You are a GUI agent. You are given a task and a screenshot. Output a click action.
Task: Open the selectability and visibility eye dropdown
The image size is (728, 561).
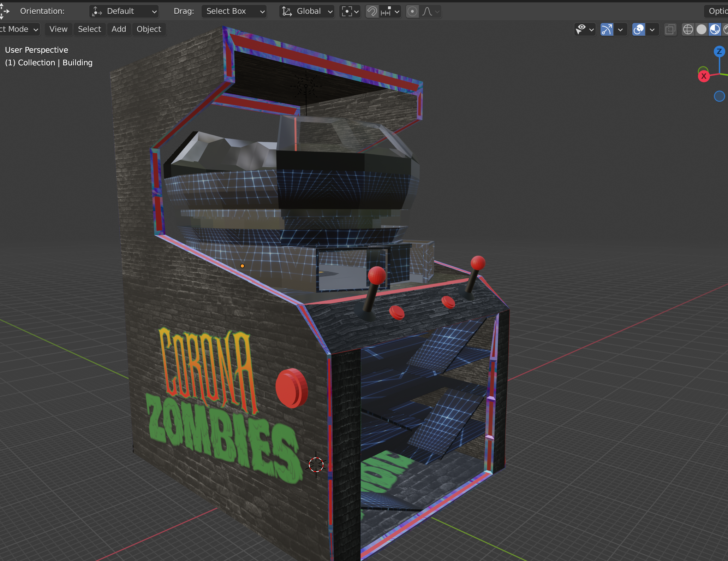point(585,30)
